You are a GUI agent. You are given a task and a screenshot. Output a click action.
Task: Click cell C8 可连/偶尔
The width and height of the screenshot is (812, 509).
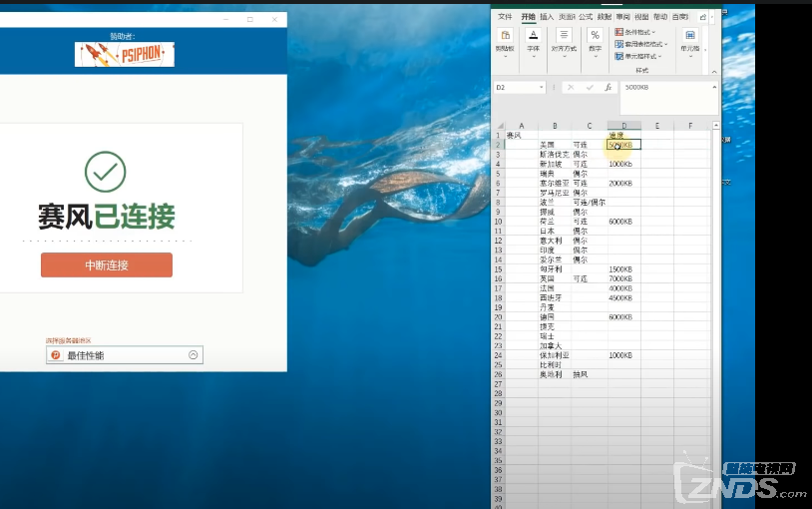coord(590,203)
